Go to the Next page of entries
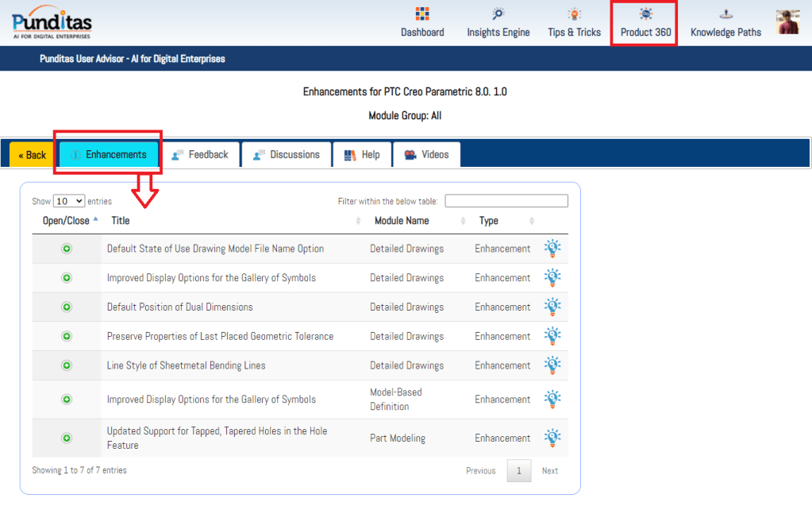 pyautogui.click(x=549, y=471)
